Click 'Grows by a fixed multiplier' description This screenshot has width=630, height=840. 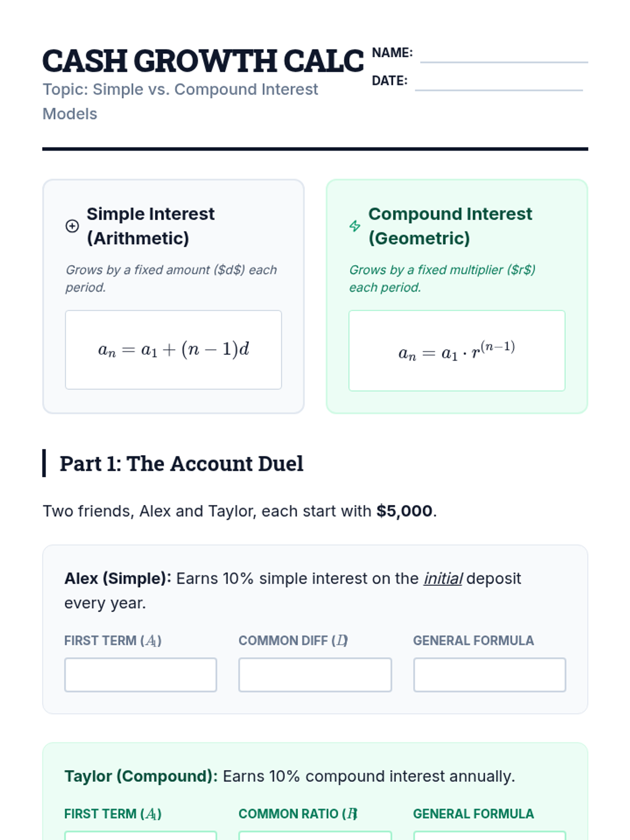(x=442, y=278)
